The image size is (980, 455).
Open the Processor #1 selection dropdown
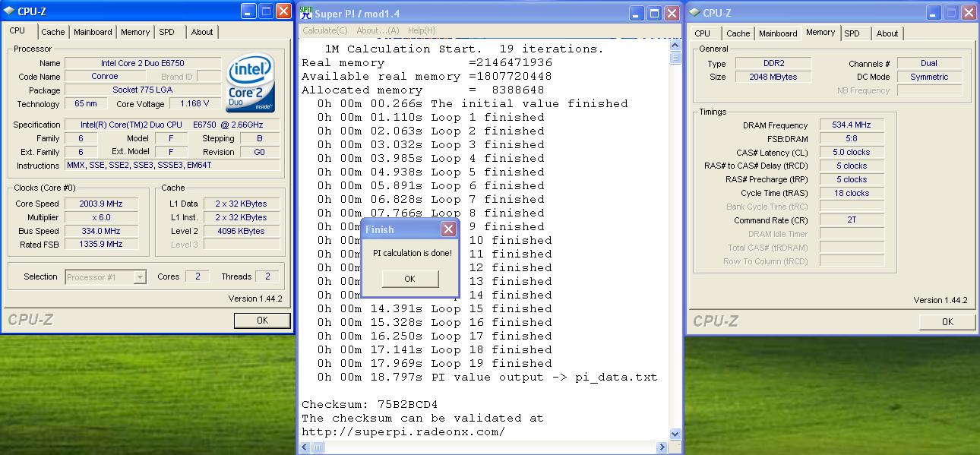click(139, 277)
